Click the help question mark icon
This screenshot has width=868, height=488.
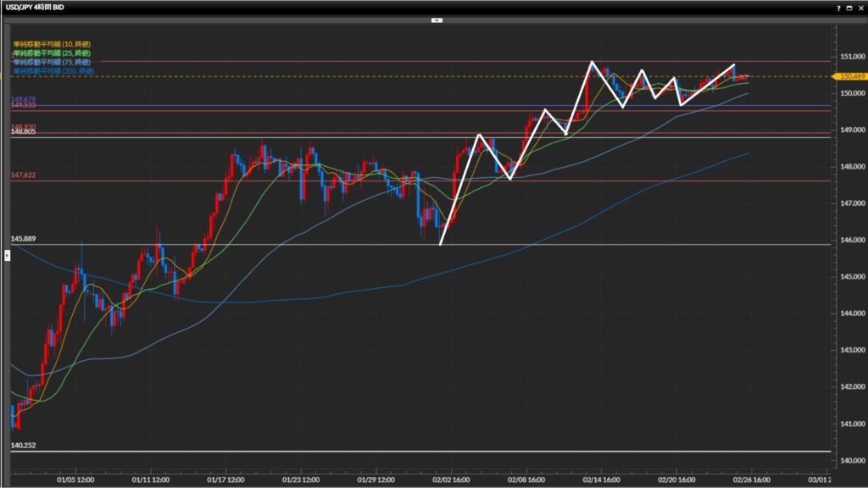[838, 7]
